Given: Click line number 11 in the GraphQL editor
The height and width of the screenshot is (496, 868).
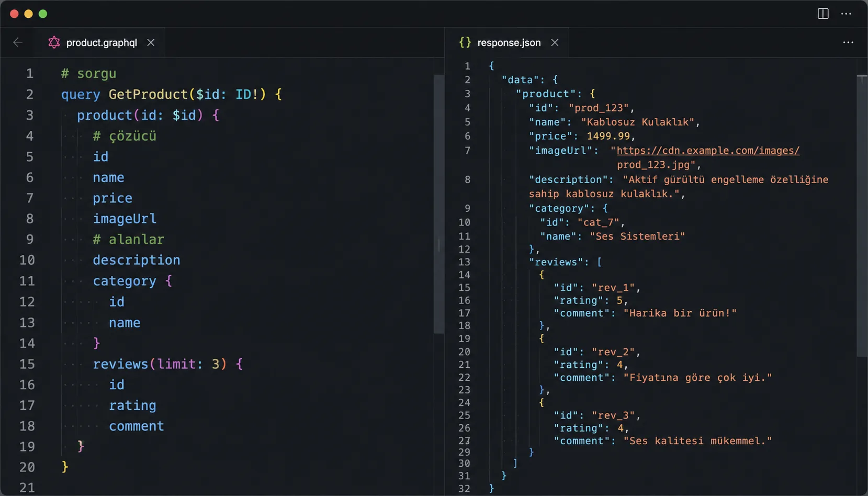Looking at the screenshot, I should coord(27,281).
